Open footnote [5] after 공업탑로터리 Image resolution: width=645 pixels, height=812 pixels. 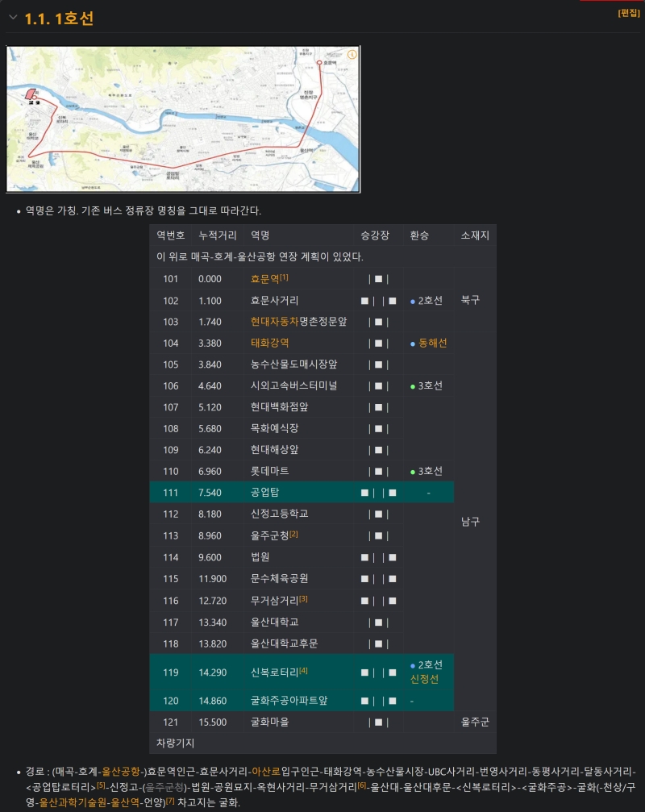point(101,785)
